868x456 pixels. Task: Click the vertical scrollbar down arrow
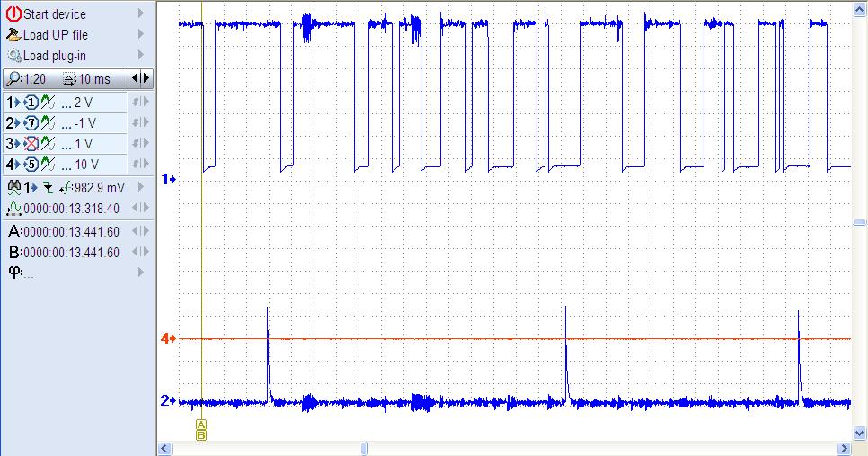(x=860, y=433)
